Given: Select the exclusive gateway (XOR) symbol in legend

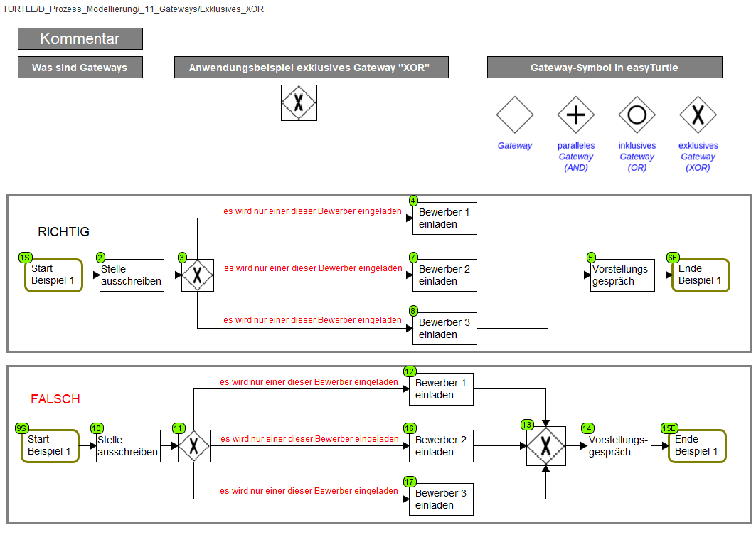Looking at the screenshot, I should tap(698, 115).
